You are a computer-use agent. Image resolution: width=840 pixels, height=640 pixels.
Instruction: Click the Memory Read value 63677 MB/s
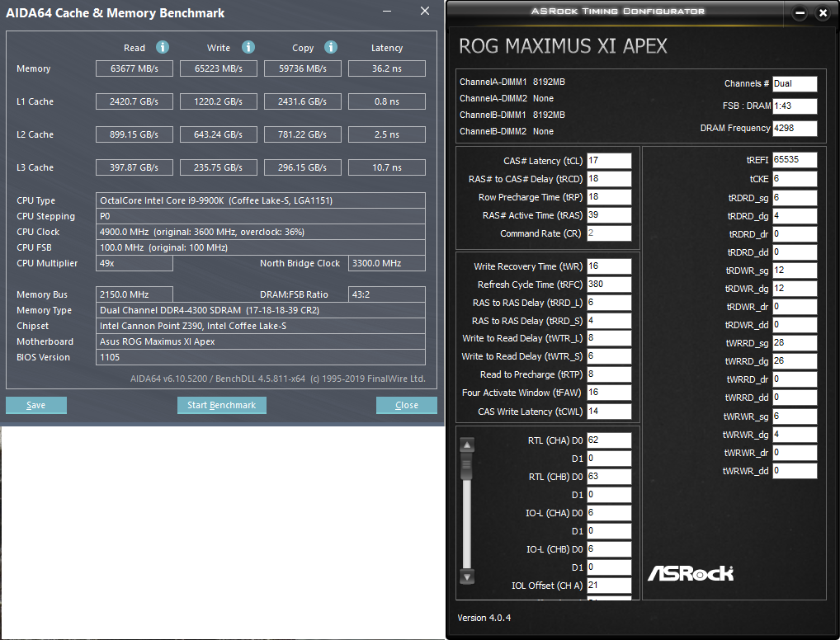click(134, 68)
